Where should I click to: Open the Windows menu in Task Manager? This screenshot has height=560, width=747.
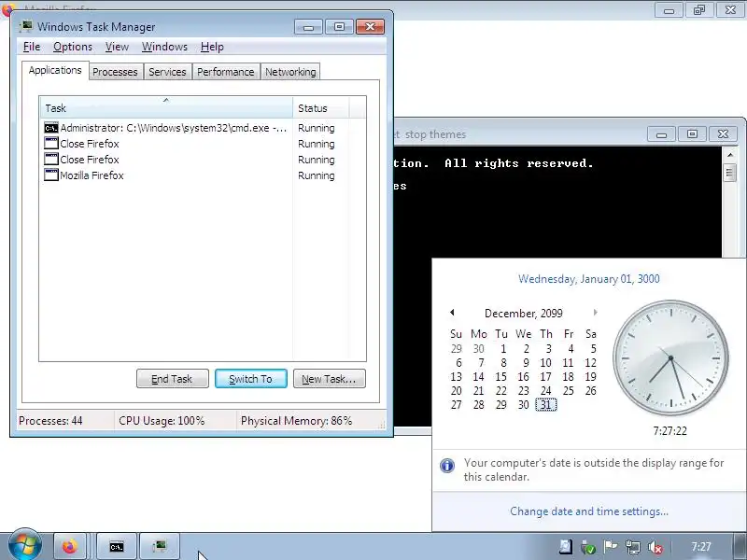point(164,47)
